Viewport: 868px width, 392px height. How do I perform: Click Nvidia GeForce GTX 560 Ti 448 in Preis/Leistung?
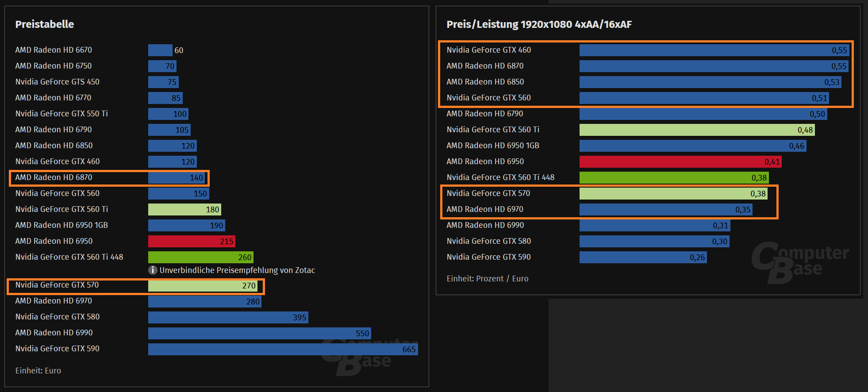(x=500, y=177)
